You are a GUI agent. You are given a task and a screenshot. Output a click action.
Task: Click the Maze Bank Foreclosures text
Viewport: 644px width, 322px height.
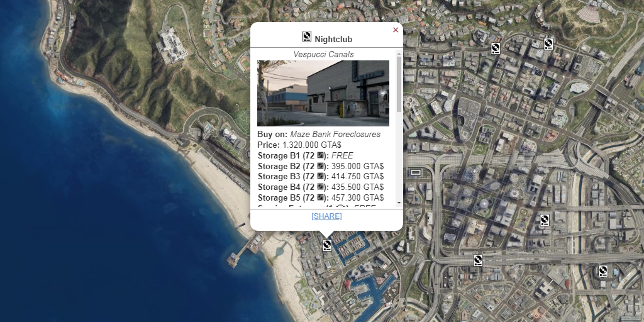(x=335, y=135)
